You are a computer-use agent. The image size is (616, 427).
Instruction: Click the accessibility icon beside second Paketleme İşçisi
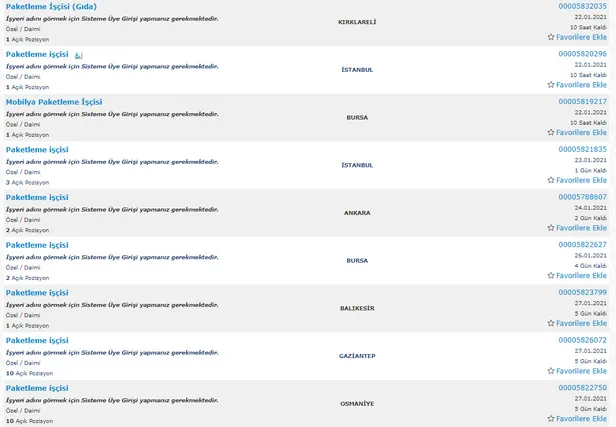point(80,54)
